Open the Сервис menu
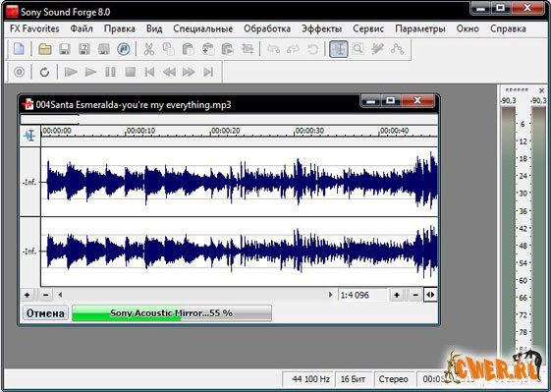 [x=368, y=28]
